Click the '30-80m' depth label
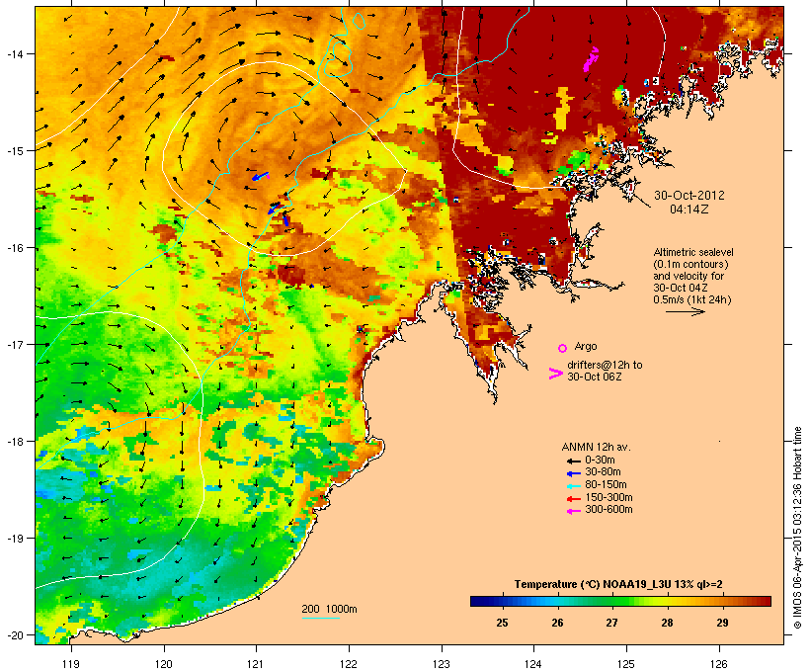The width and height of the screenshot is (810, 672). coord(603,472)
